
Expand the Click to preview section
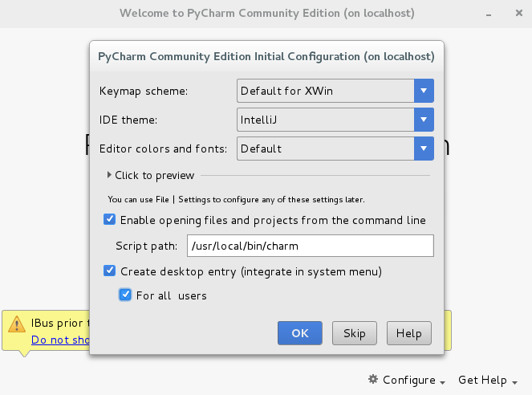click(151, 175)
